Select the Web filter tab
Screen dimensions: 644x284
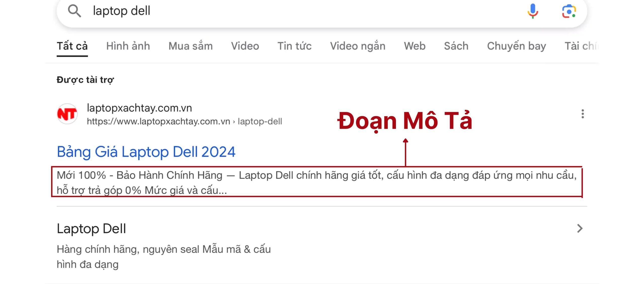415,46
